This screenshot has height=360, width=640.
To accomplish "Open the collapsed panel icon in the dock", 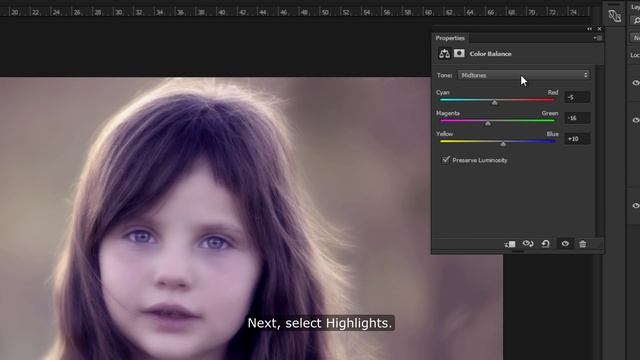I will coord(614,16).
